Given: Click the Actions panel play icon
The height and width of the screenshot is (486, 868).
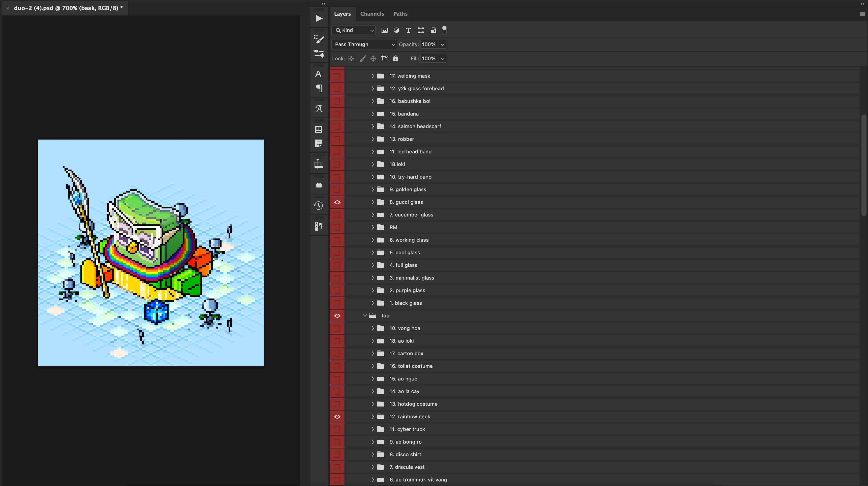Looking at the screenshot, I should [x=319, y=19].
